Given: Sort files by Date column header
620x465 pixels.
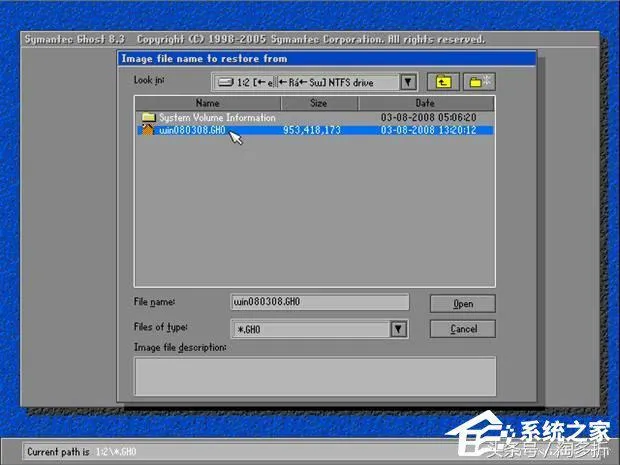Looking at the screenshot, I should (425, 103).
